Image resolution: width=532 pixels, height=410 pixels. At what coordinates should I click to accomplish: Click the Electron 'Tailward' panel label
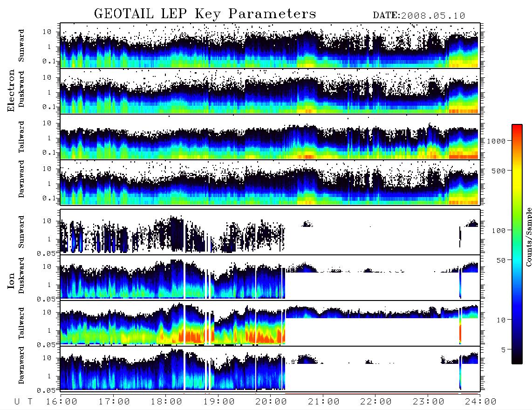tap(21, 137)
